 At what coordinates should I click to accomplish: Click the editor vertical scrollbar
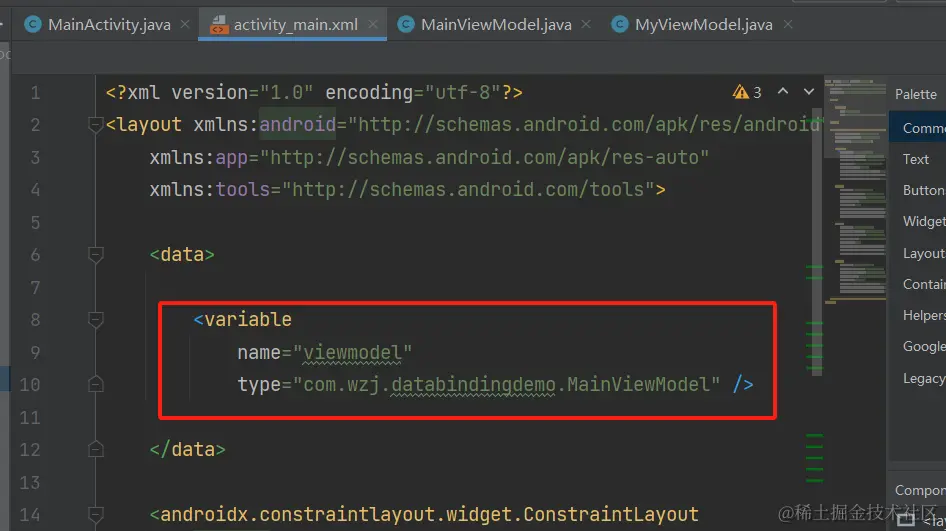[817, 241]
